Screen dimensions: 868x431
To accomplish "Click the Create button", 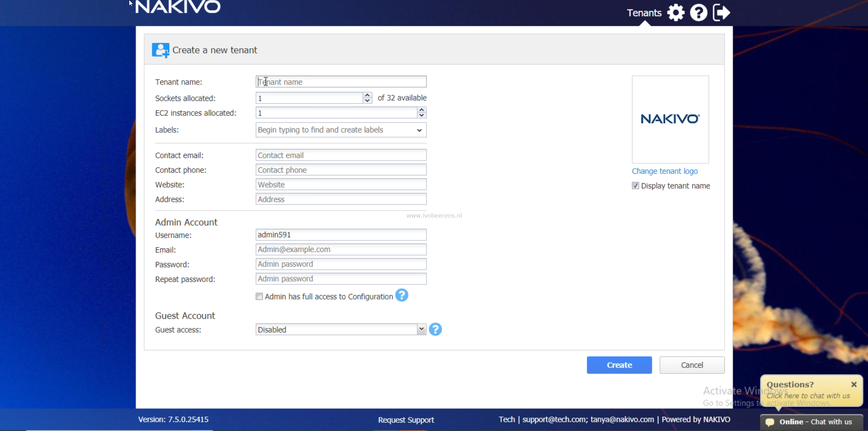I will pos(619,365).
